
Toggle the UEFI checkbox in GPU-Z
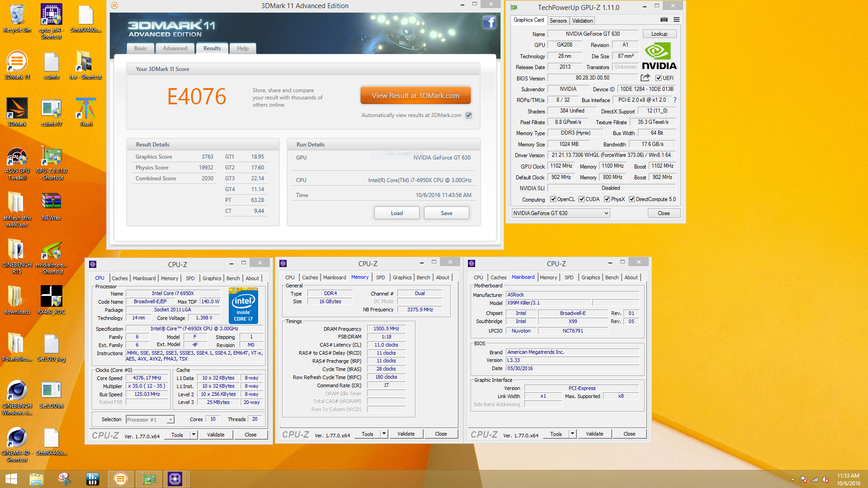click(x=658, y=78)
